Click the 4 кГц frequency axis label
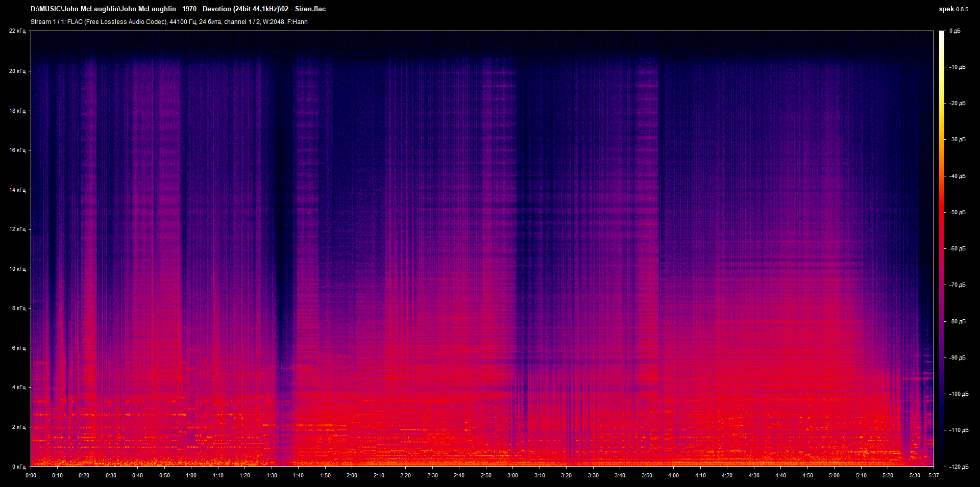Screen dimensions: 980x487 point(19,387)
